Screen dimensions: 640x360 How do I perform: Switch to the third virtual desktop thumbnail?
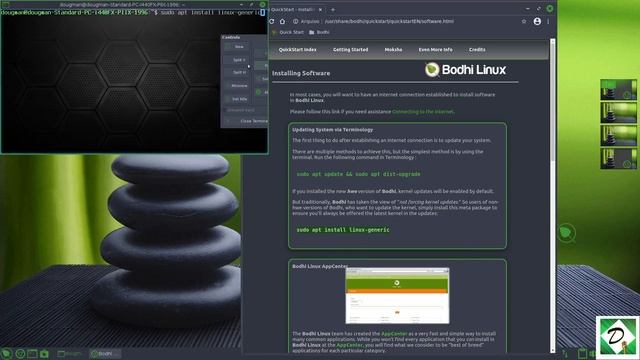tap(618, 136)
